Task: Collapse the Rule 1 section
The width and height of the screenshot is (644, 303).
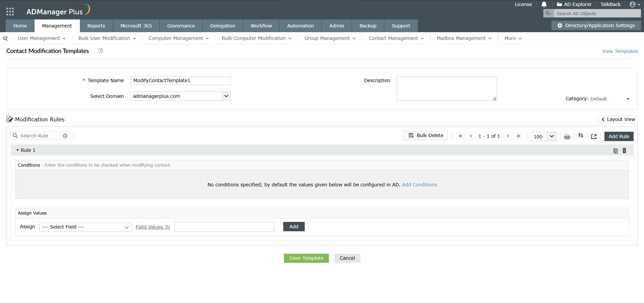Action: point(18,150)
